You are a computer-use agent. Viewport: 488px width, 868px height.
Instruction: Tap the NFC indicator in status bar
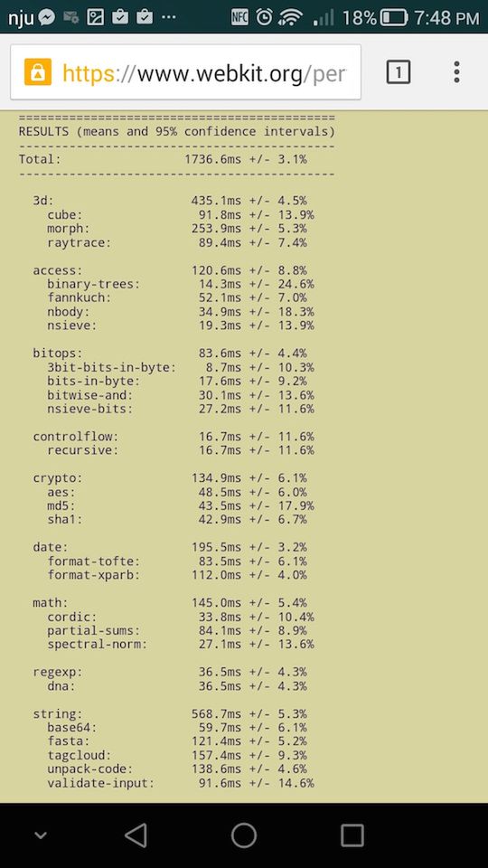[x=239, y=18]
